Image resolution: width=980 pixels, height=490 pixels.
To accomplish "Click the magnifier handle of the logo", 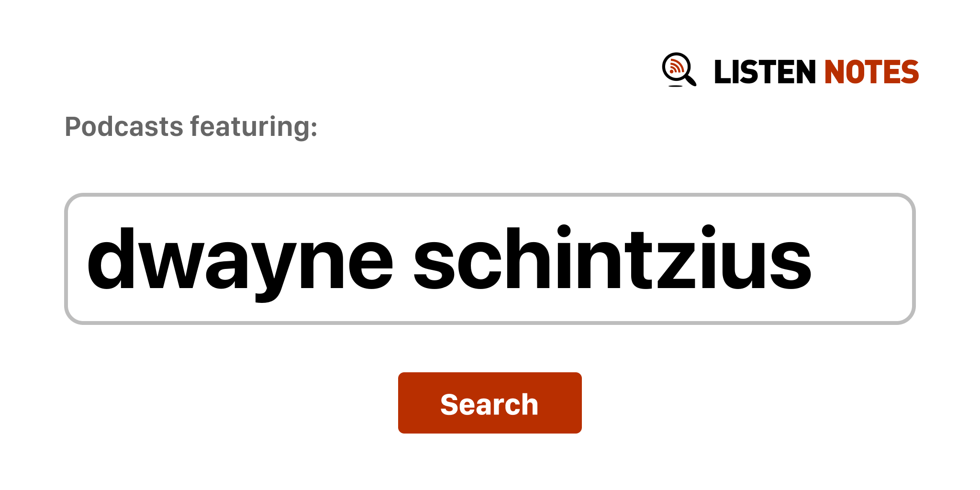I will [690, 79].
